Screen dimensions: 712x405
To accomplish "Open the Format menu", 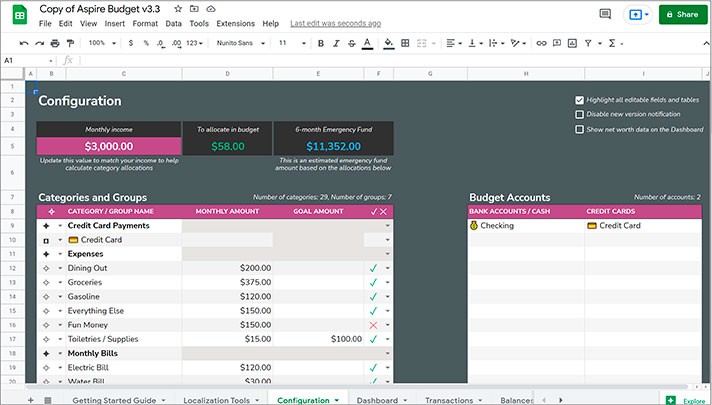I will pyautogui.click(x=145, y=24).
